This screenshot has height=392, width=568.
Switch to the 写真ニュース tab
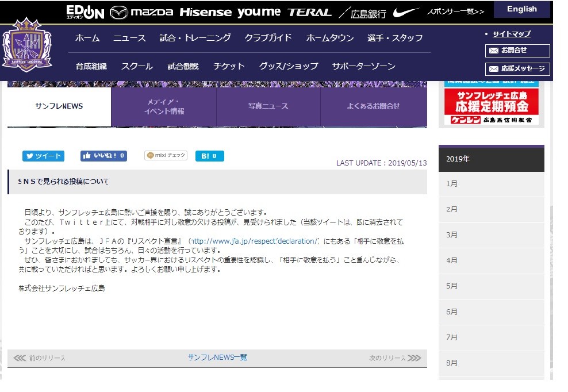[x=268, y=106]
